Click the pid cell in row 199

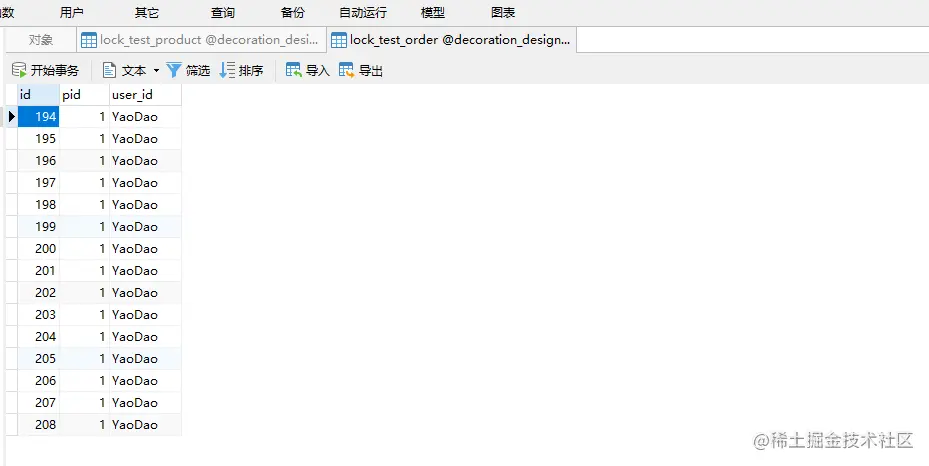click(x=84, y=226)
